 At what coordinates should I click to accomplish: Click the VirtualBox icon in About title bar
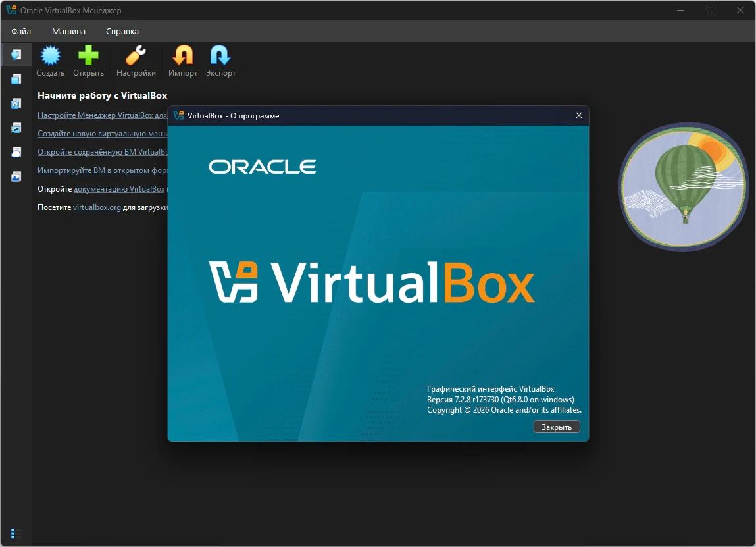178,115
